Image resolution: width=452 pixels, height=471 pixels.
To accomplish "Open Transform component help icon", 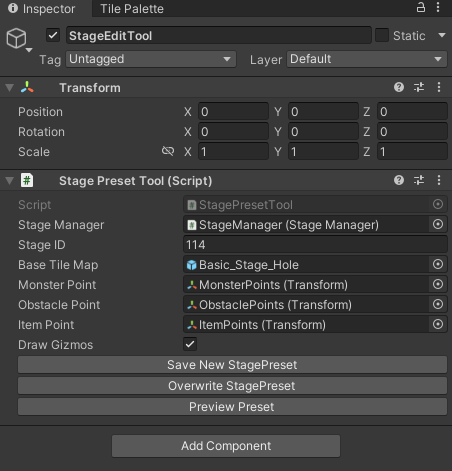I will [x=399, y=87].
